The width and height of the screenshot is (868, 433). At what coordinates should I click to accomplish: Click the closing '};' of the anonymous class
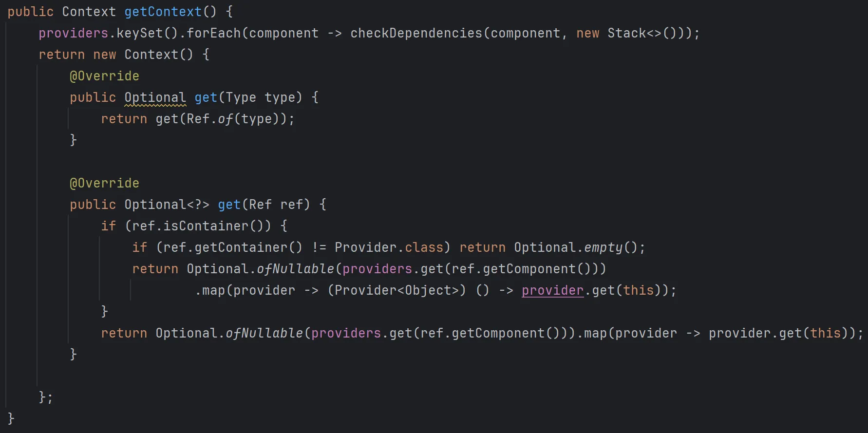coord(46,397)
